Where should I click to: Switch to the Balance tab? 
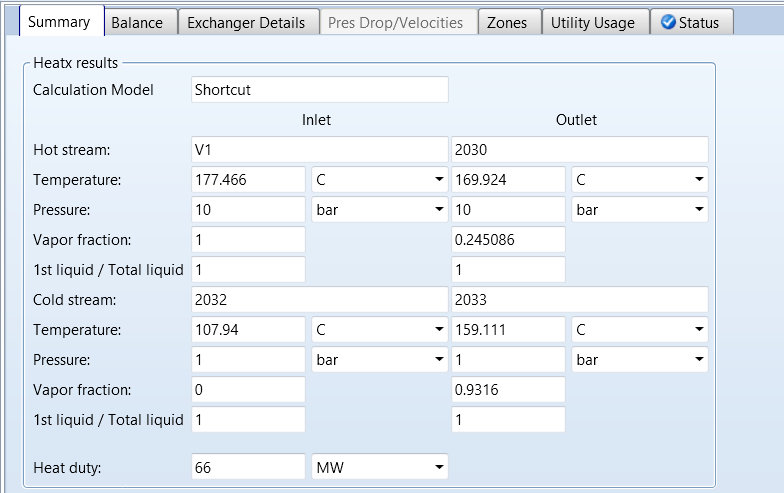[x=138, y=22]
